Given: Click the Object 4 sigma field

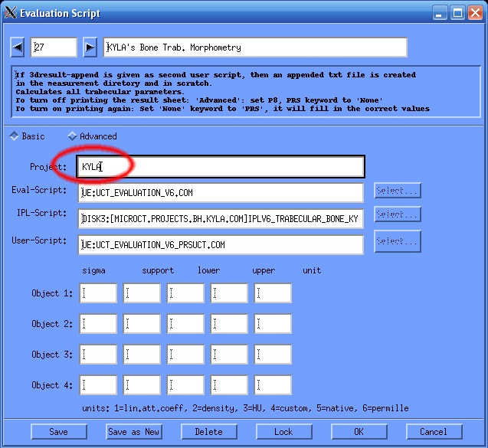Looking at the screenshot, I should (x=98, y=385).
